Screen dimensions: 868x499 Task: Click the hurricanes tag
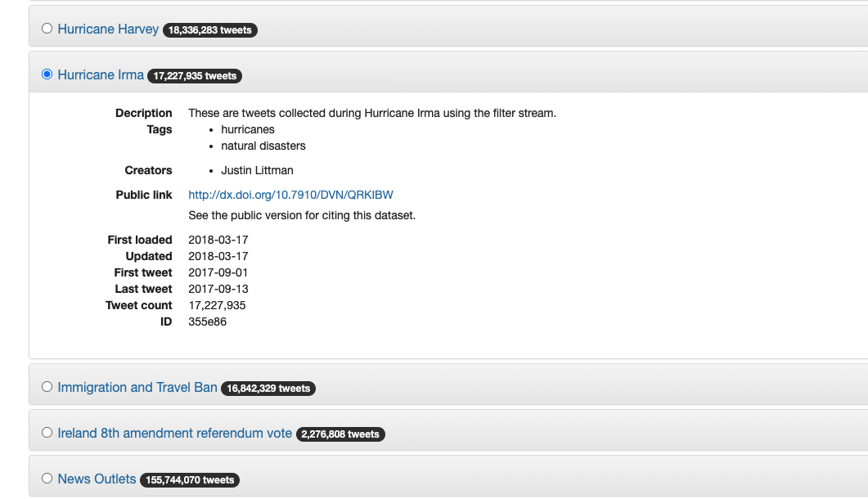point(247,129)
